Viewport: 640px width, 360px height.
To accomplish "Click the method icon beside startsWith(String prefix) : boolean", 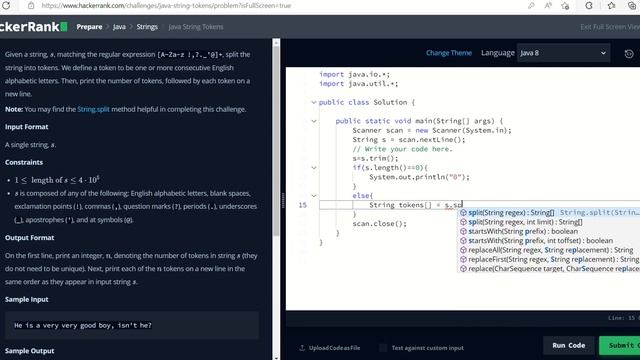I will [x=463, y=231].
